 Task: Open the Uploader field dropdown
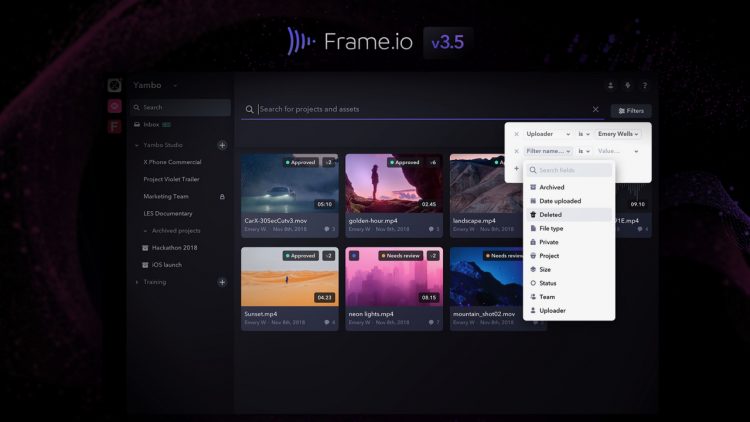point(548,134)
